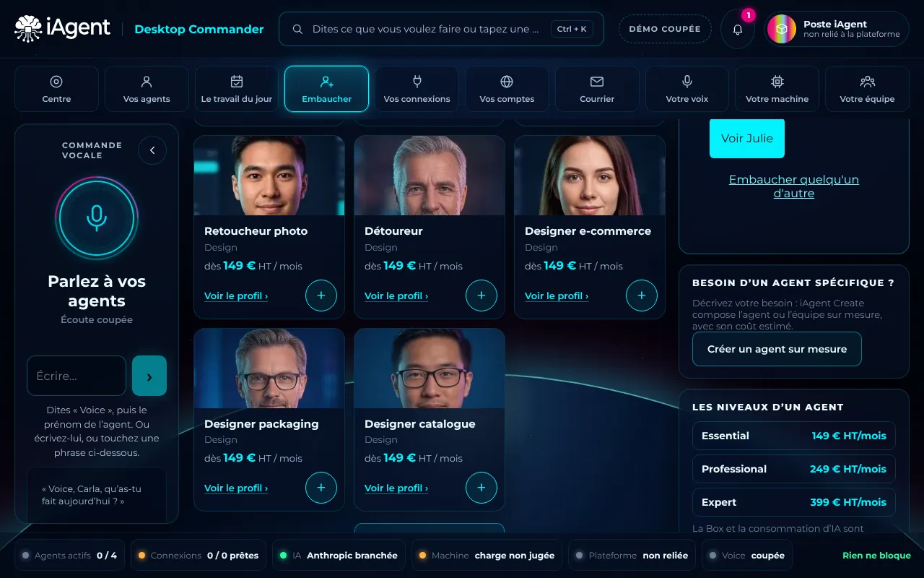924x578 pixels.
Task: Switch to Vos comptes tab
Action: point(507,89)
